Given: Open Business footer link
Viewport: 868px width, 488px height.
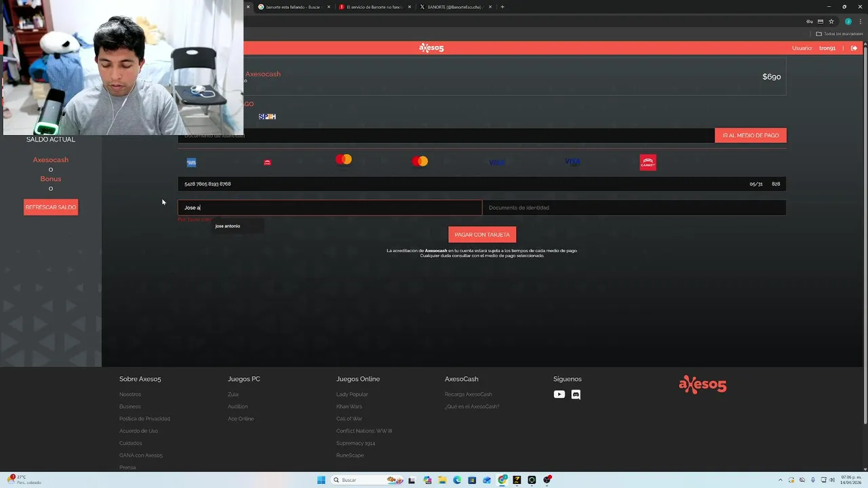Looking at the screenshot, I should (130, 407).
